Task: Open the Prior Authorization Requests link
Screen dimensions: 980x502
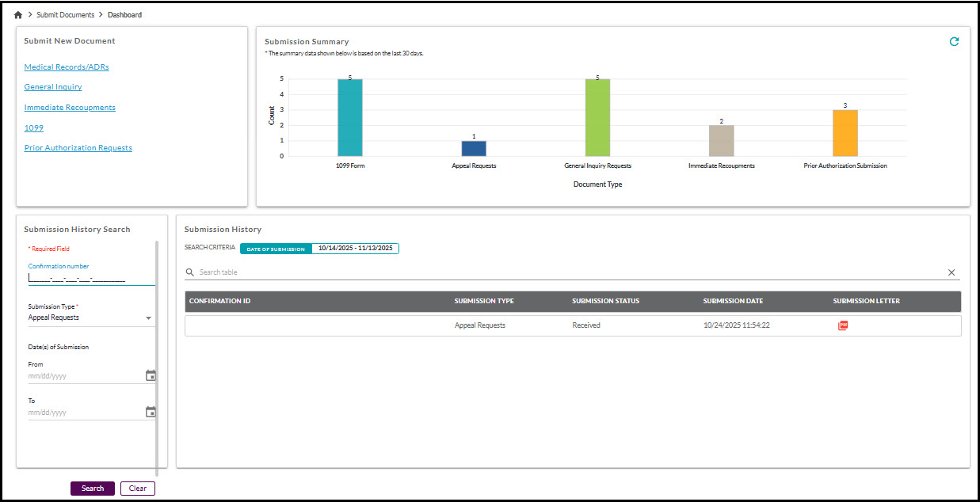Action: [78, 147]
